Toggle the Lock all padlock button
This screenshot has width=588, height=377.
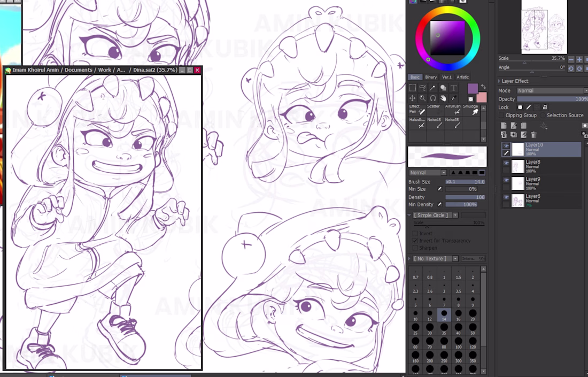tap(545, 107)
